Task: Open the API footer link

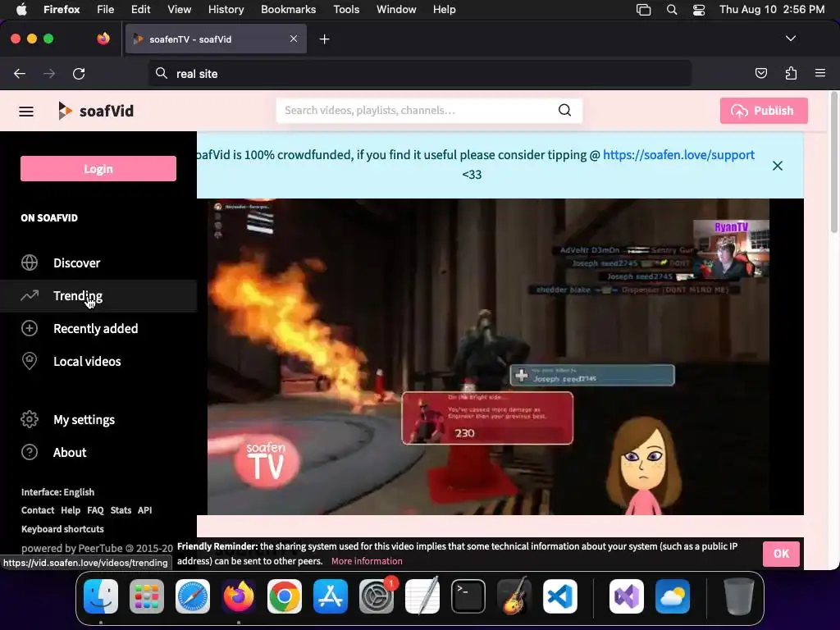Action: pos(144,510)
